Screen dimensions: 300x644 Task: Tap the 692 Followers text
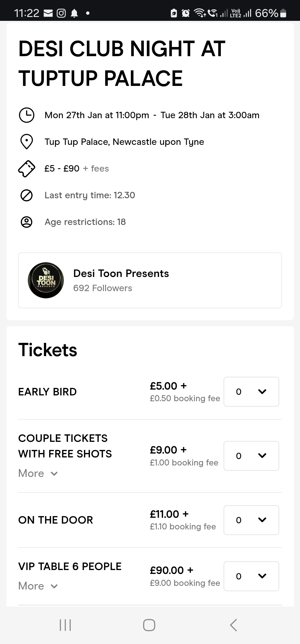click(102, 288)
